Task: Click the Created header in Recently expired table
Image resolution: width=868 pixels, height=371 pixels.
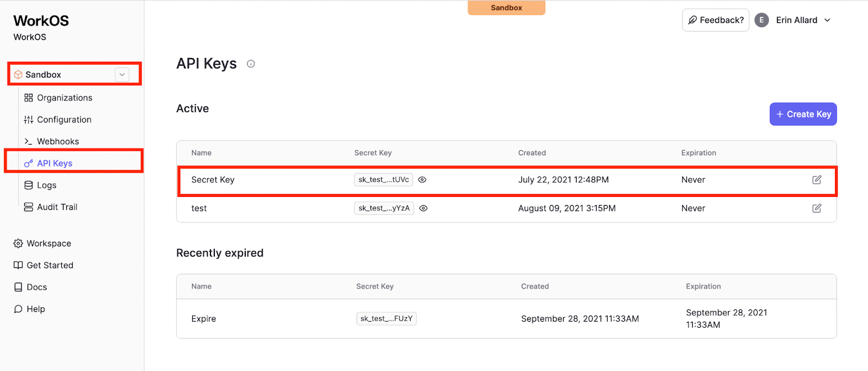Action: pyautogui.click(x=535, y=286)
